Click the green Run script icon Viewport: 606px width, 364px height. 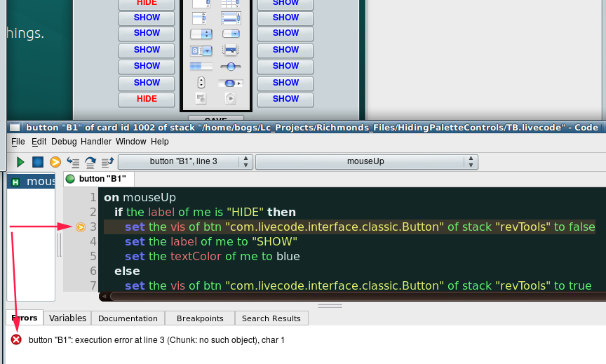[x=20, y=162]
